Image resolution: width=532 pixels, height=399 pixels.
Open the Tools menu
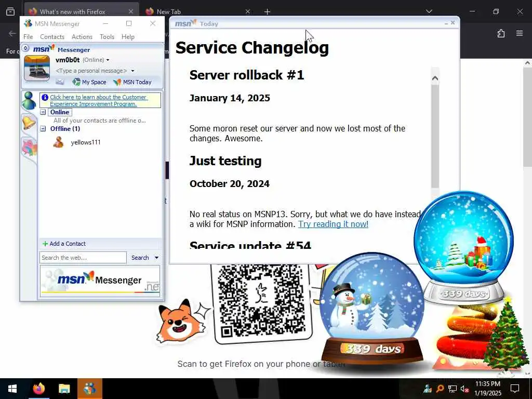click(x=107, y=37)
